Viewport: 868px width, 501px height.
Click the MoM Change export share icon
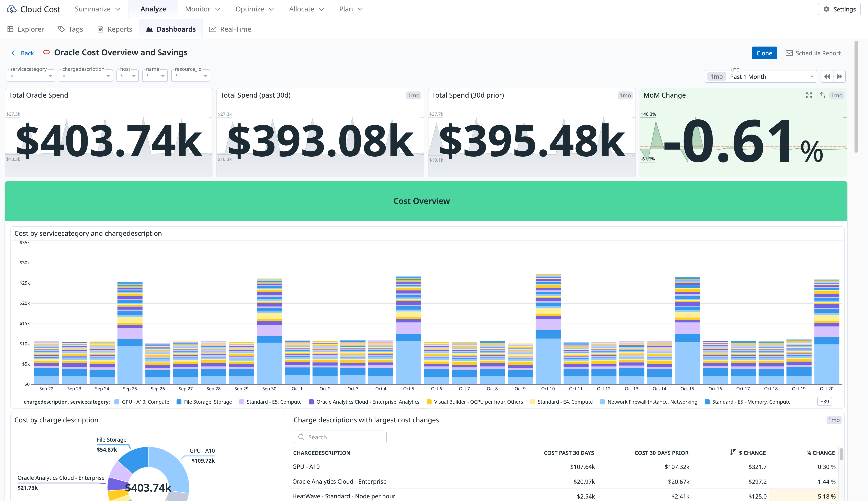822,95
